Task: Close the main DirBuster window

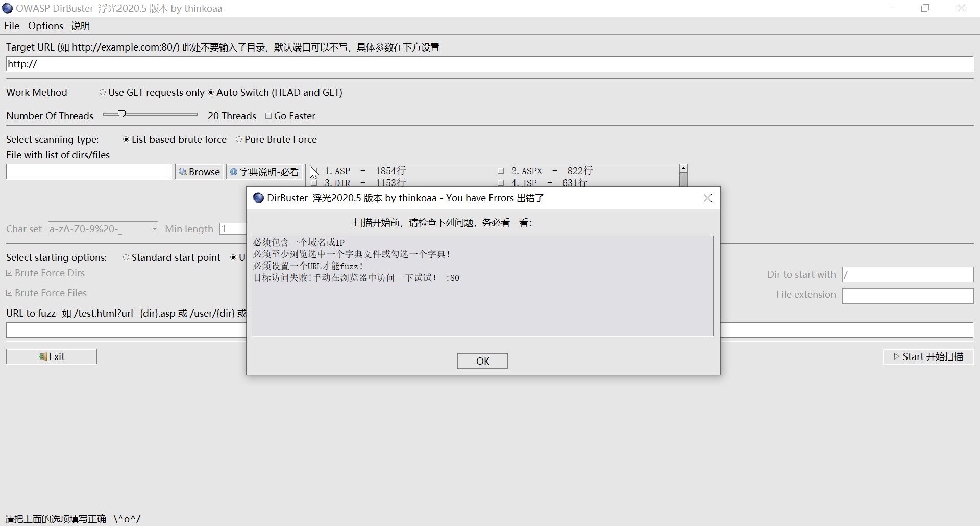Action: click(x=961, y=8)
